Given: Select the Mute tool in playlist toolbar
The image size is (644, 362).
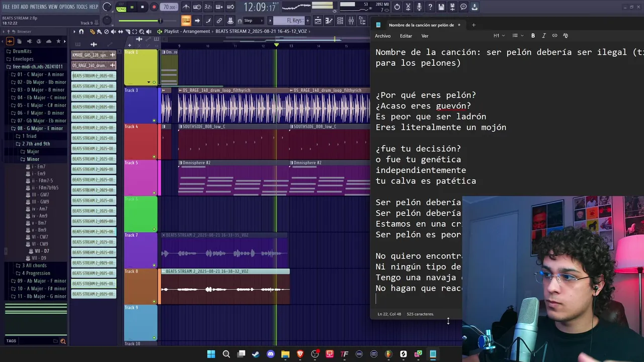Looking at the screenshot, I should (x=113, y=32).
